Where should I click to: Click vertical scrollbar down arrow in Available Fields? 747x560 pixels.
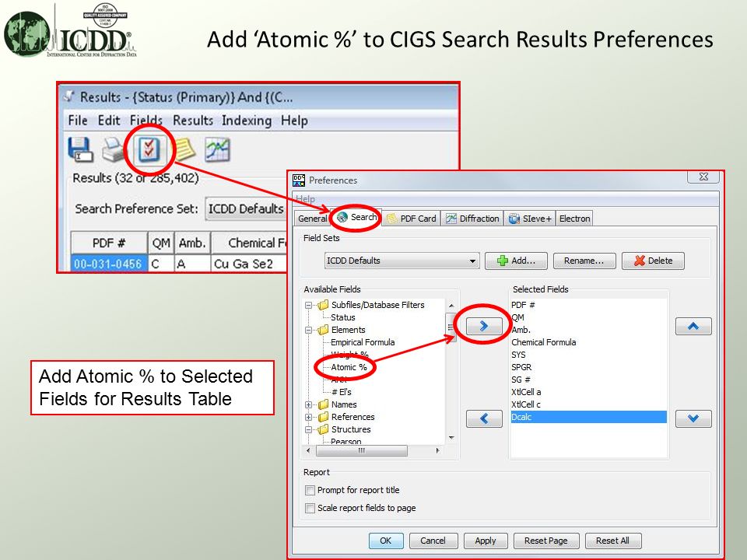[x=451, y=438]
